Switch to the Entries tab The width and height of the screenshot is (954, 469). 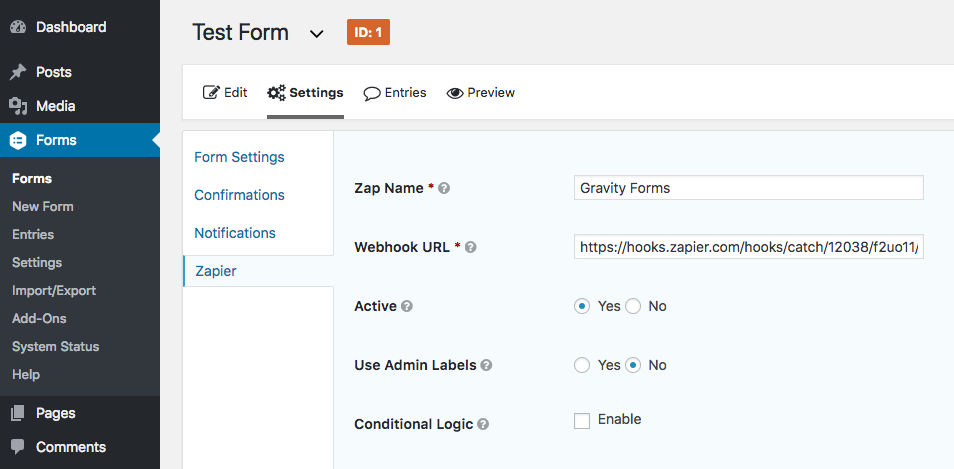[395, 93]
